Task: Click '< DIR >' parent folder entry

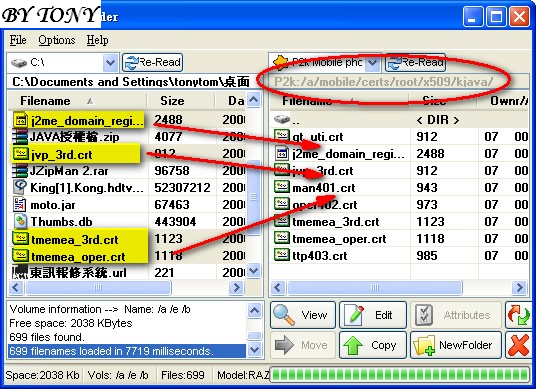Action: click(x=438, y=120)
